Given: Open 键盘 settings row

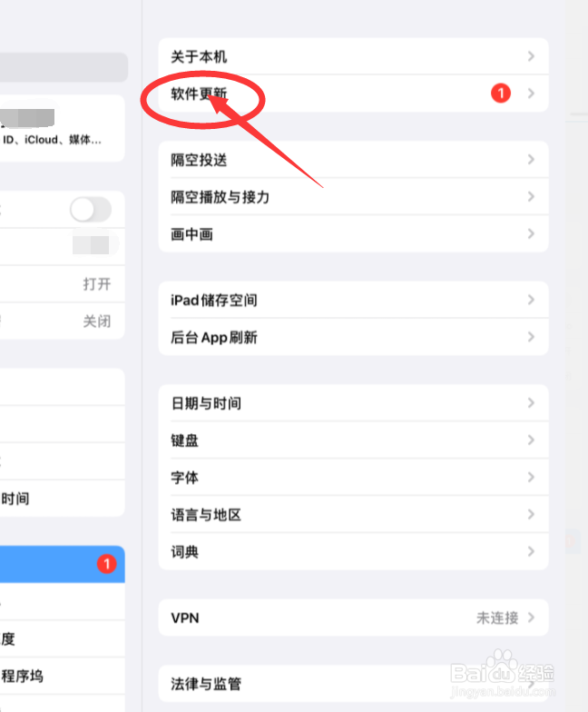Looking at the screenshot, I should (354, 440).
